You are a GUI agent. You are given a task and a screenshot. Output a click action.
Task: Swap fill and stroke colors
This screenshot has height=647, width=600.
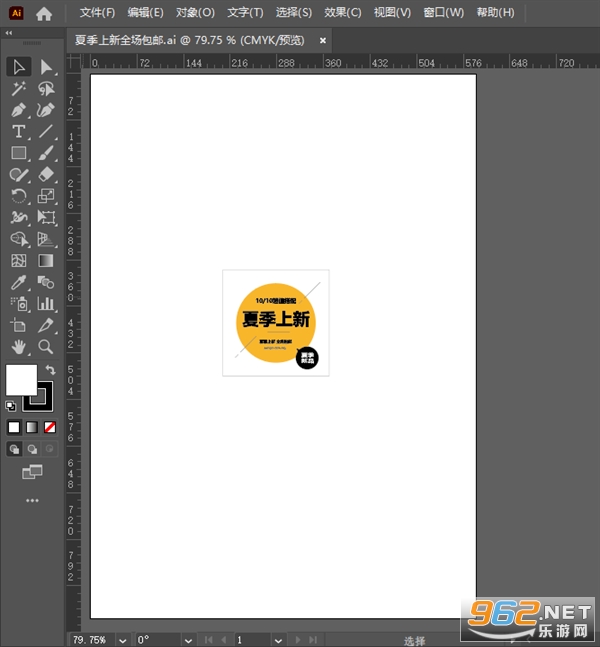[50, 370]
